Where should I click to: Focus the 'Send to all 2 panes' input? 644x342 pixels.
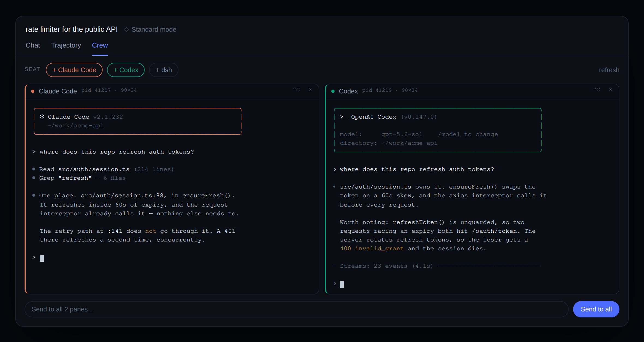point(296,309)
